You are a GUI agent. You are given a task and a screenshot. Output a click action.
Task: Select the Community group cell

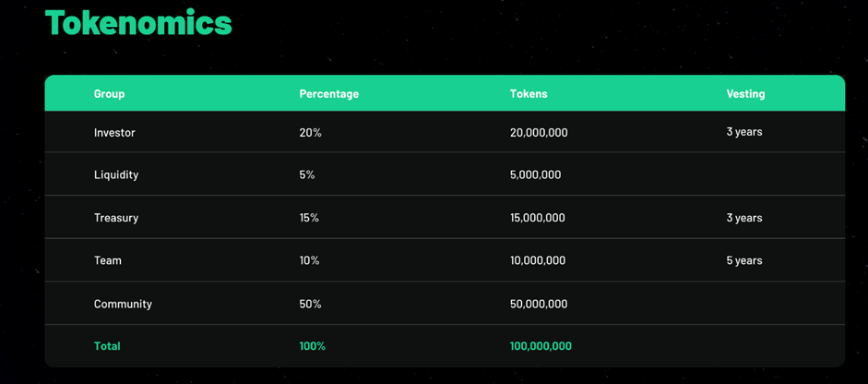coord(123,305)
